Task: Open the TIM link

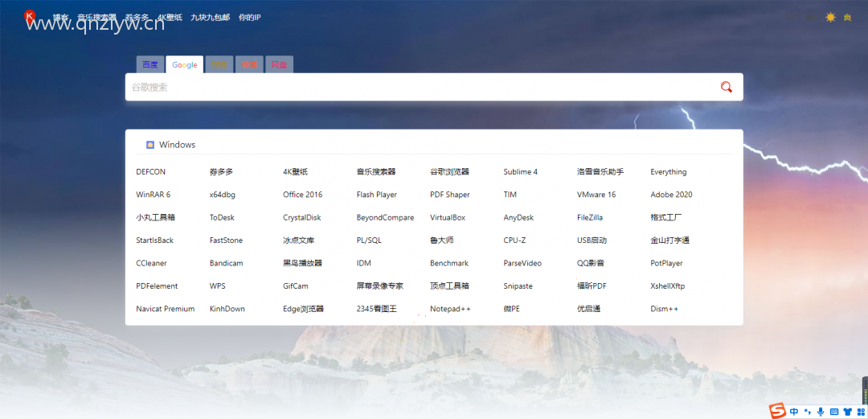Action: point(510,195)
